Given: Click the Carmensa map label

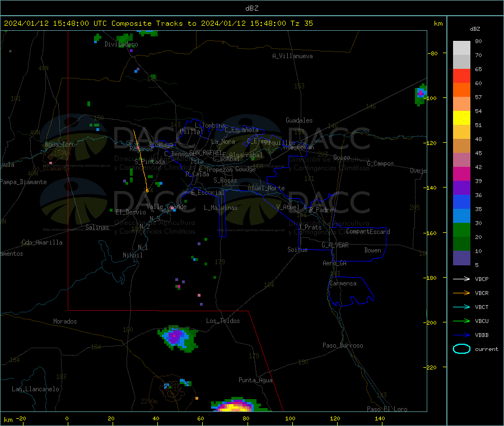Looking at the screenshot, I should (343, 284).
